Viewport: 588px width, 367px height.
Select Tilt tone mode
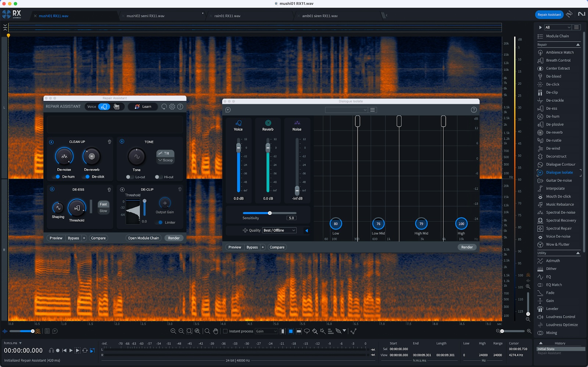click(165, 153)
